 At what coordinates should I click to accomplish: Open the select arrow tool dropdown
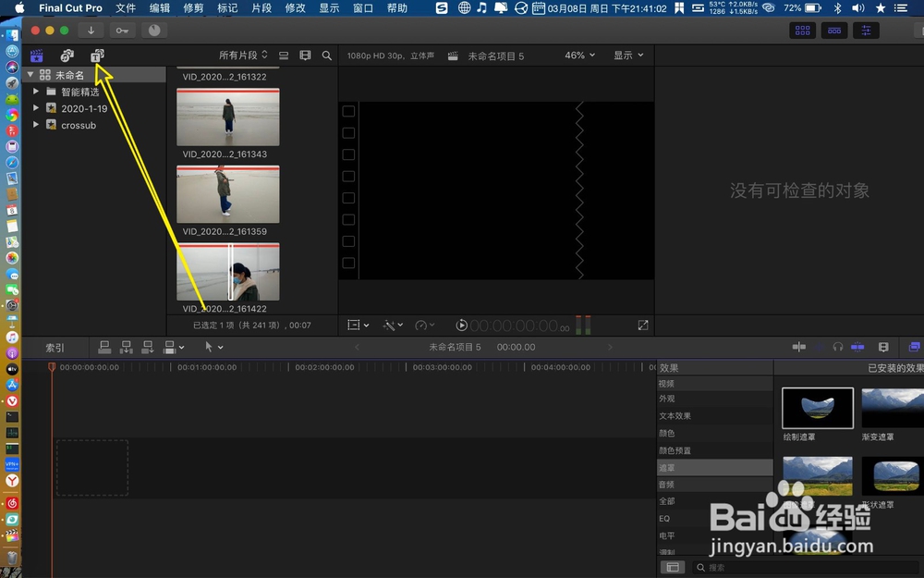pyautogui.click(x=214, y=348)
